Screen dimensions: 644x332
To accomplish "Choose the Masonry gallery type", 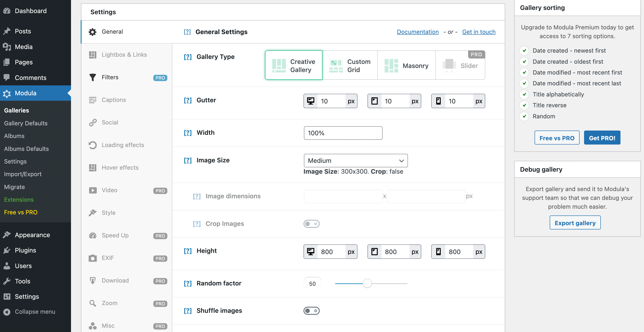I will tap(406, 65).
